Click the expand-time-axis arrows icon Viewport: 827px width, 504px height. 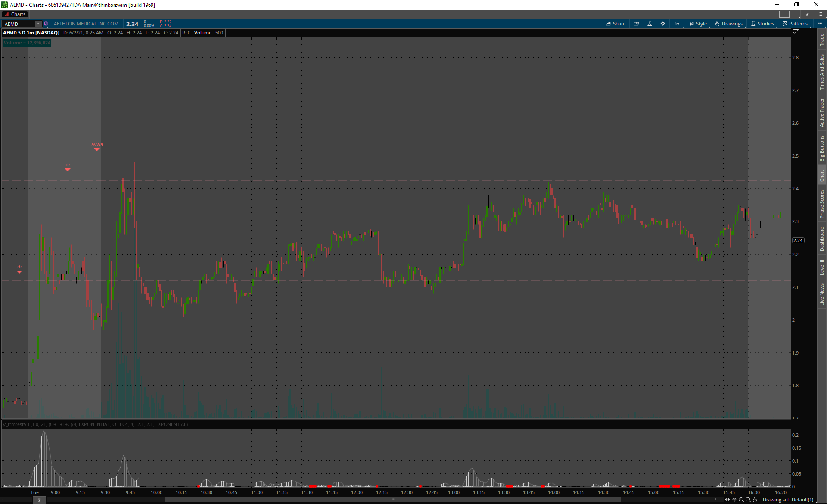(x=728, y=500)
